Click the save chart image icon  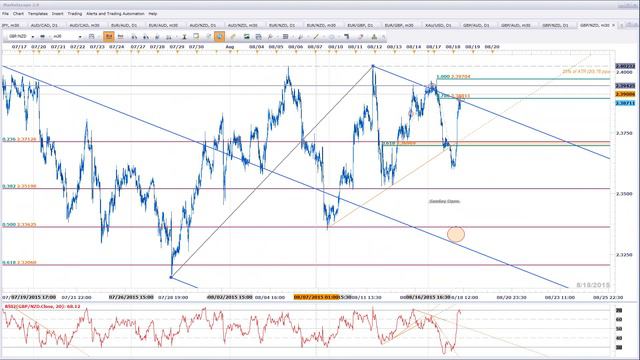coord(247,37)
